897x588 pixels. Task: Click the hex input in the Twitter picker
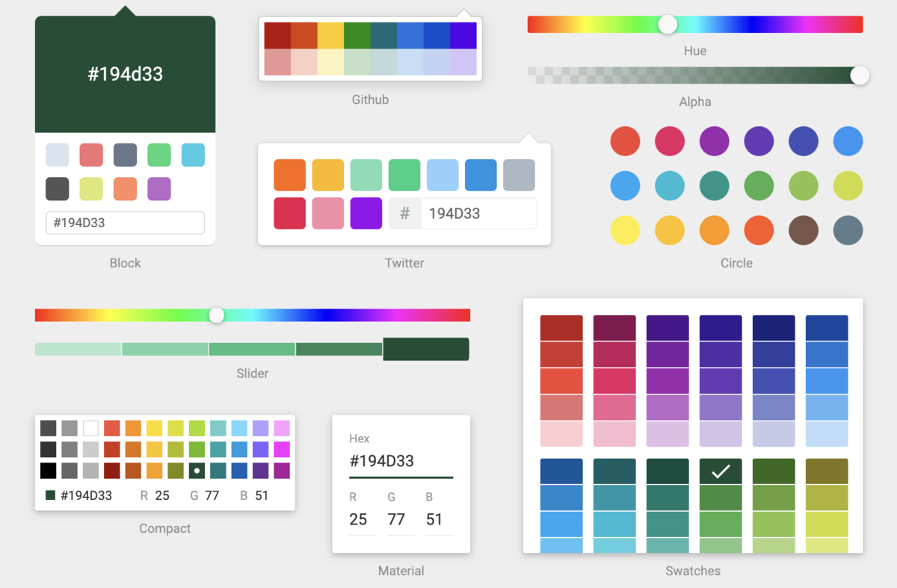[478, 214]
